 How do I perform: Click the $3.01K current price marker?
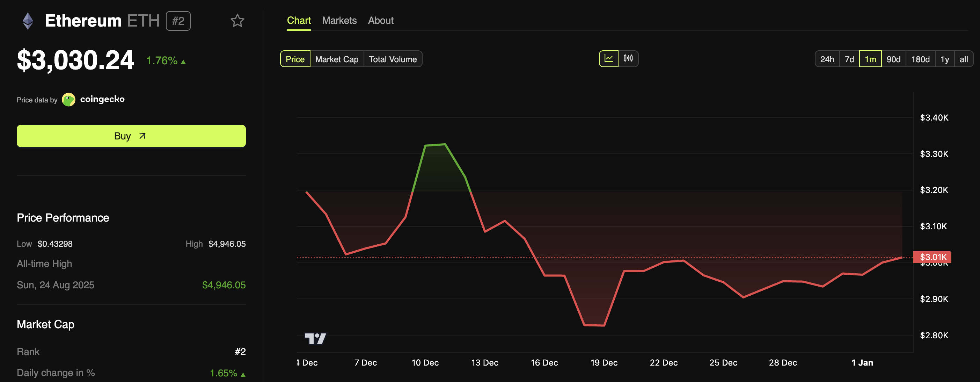point(932,257)
